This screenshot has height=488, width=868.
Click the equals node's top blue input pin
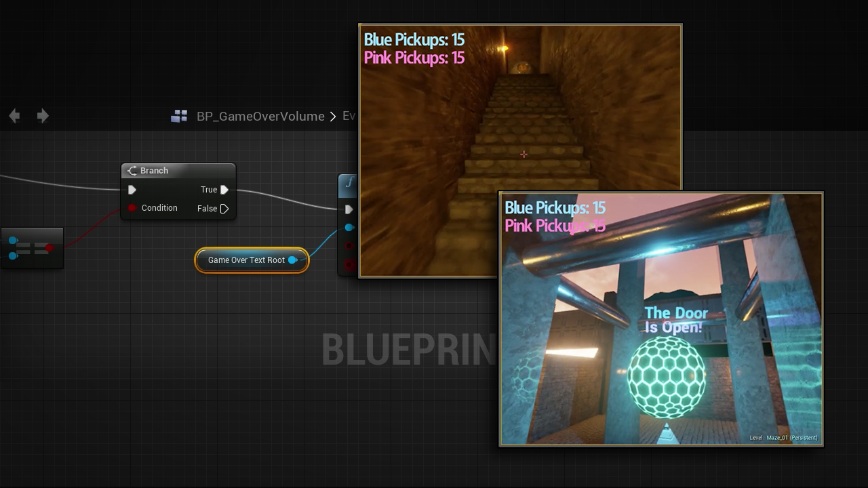click(13, 241)
